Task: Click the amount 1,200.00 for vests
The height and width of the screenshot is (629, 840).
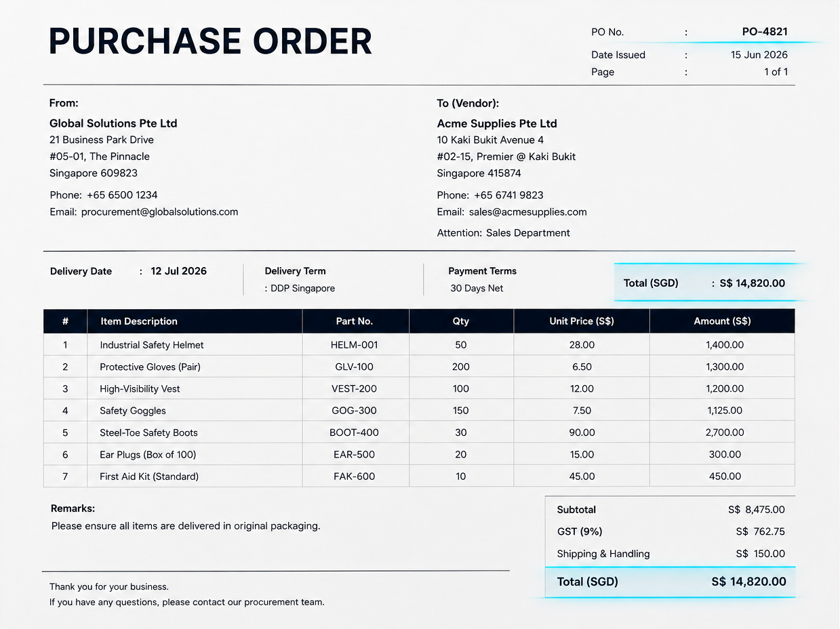Action: point(725,389)
